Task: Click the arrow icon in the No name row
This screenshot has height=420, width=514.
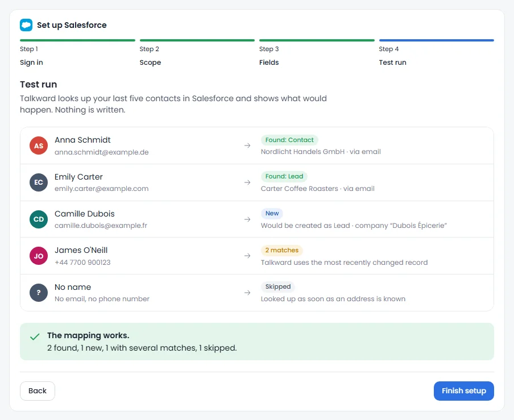Action: [247, 293]
